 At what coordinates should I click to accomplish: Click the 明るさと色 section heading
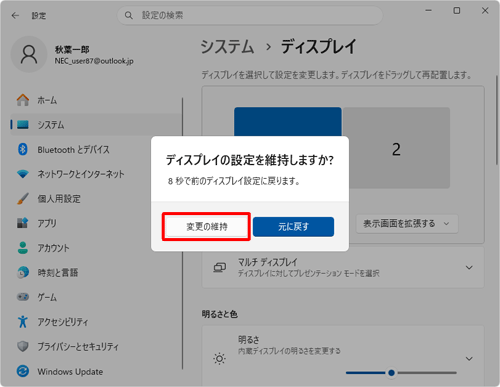point(220,314)
